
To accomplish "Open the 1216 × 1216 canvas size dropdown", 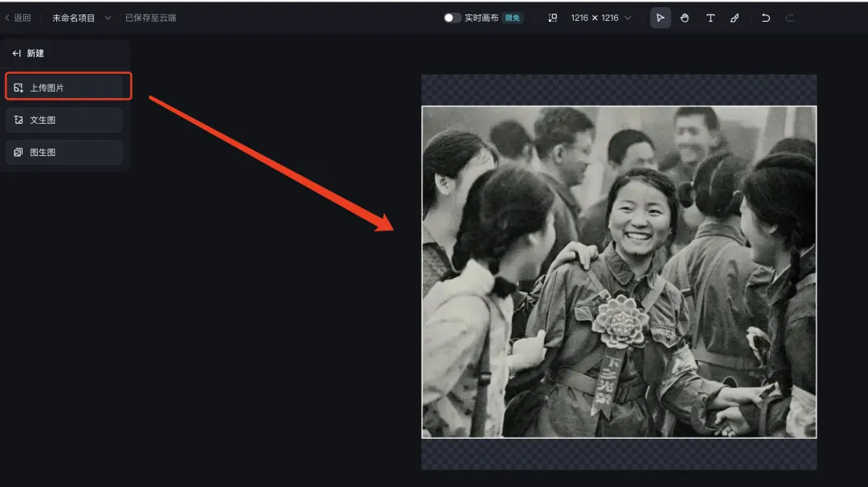I will point(600,18).
